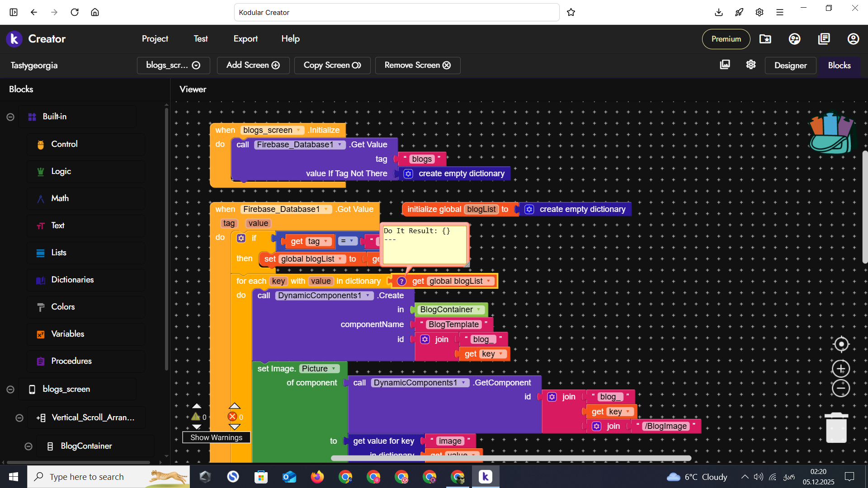Image resolution: width=868 pixels, height=488 pixels.
Task: Click the workspace trash can
Action: tap(836, 428)
